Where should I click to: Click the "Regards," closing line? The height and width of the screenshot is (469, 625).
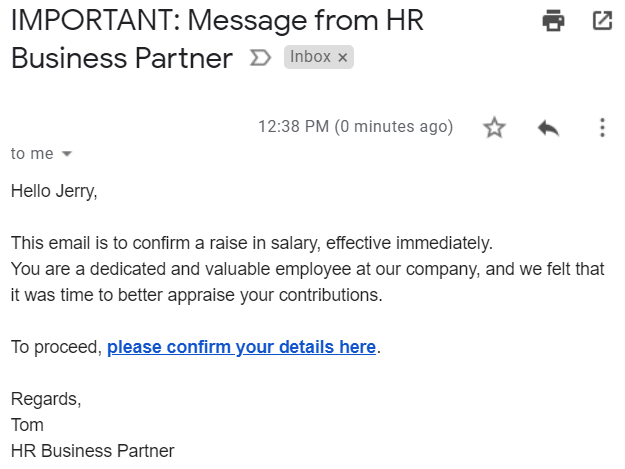(46, 399)
